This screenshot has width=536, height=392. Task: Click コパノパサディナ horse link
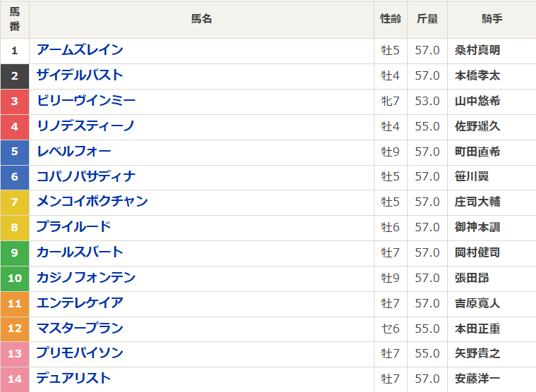(86, 177)
